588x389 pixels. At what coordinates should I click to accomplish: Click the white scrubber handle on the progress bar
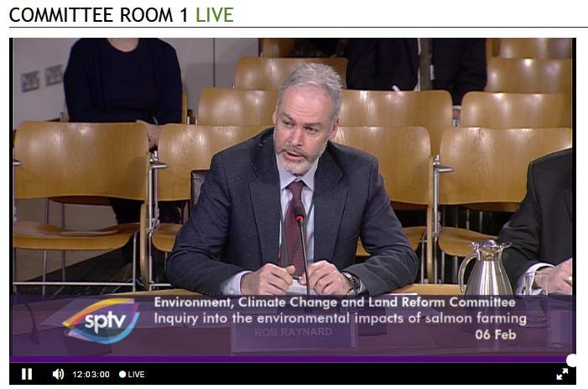[x=572, y=360]
